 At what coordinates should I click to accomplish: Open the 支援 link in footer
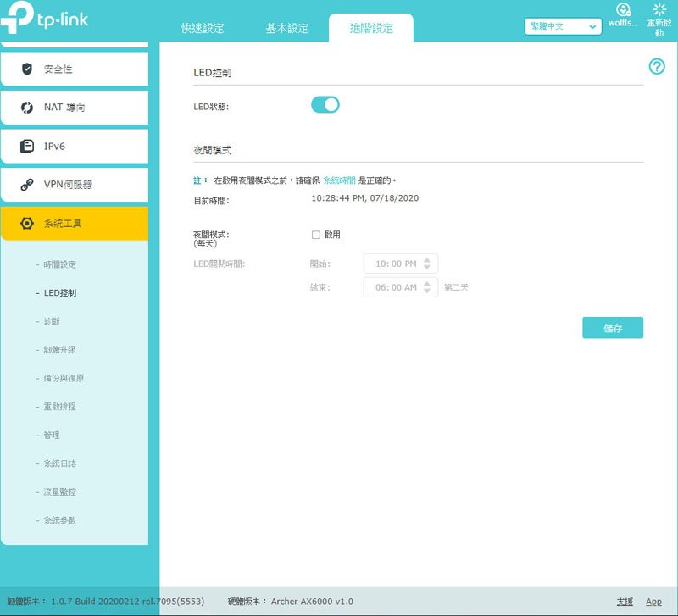pyautogui.click(x=625, y=602)
